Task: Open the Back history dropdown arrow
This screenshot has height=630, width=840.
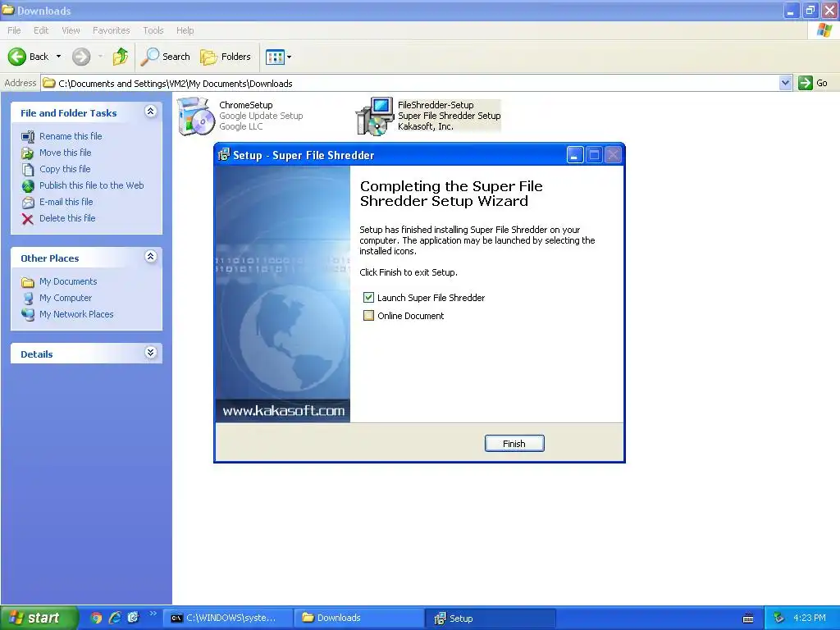Action: pos(58,57)
